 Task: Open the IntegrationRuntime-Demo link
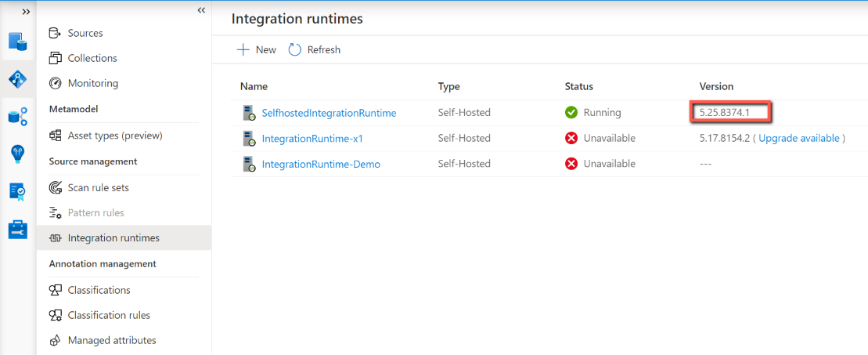(321, 164)
